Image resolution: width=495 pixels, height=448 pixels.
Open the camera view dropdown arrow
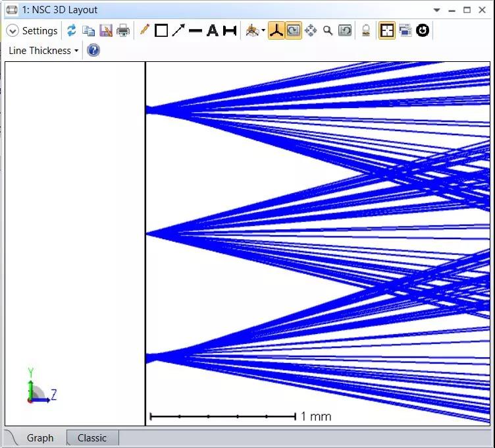pyautogui.click(x=263, y=31)
